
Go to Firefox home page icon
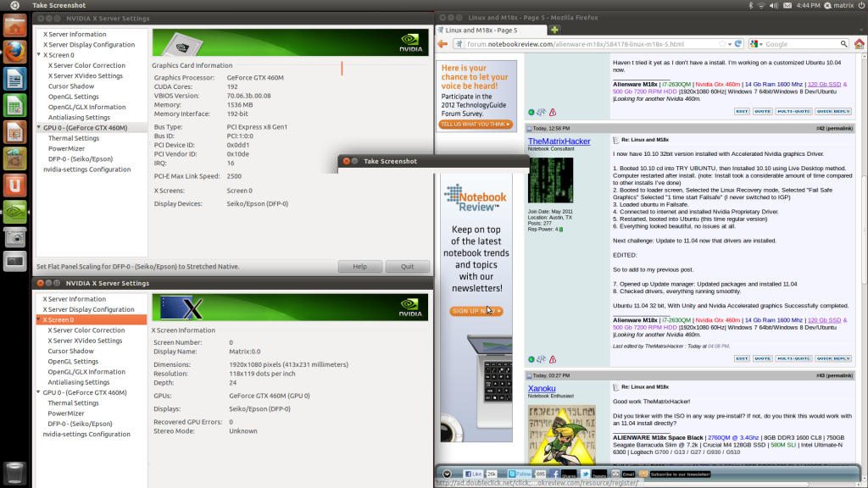(x=860, y=44)
